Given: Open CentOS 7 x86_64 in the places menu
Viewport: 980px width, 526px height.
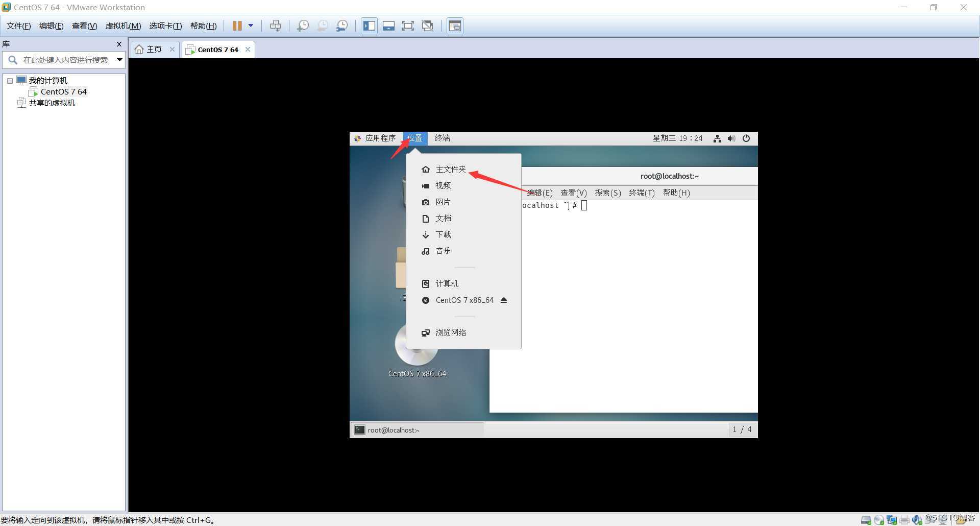Looking at the screenshot, I should coord(464,300).
